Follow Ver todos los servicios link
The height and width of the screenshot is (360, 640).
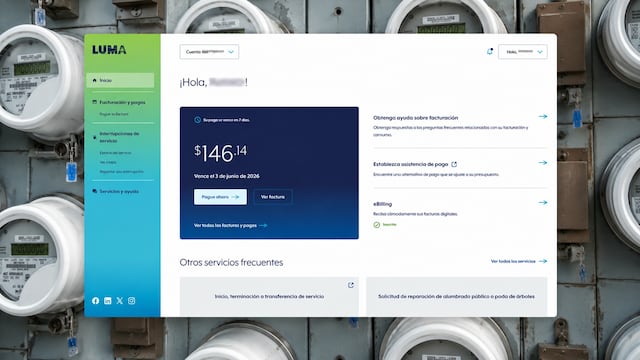point(519,261)
